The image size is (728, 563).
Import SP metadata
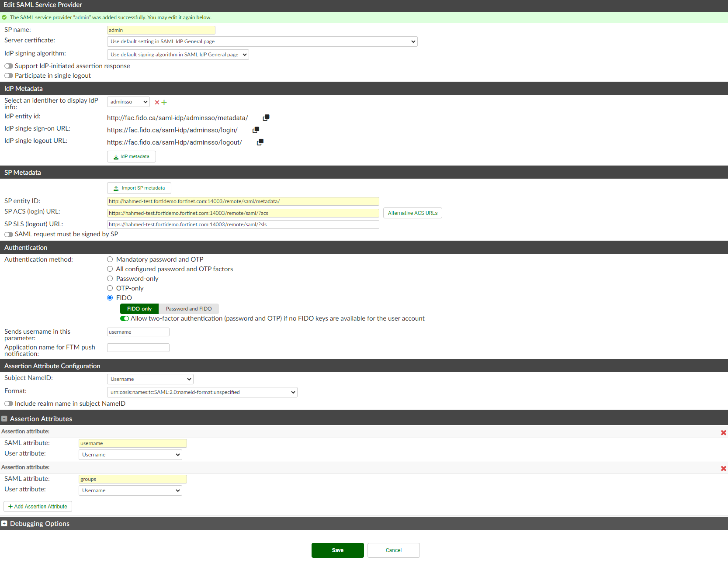click(139, 188)
